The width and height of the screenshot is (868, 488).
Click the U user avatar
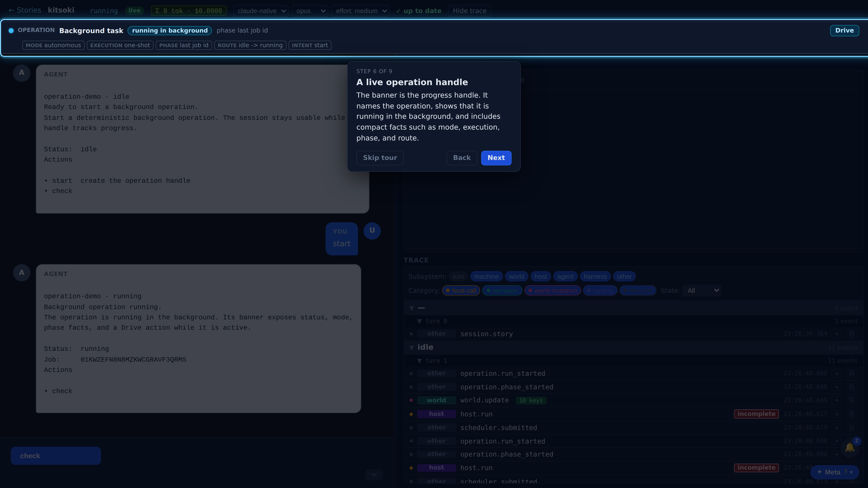point(372,231)
